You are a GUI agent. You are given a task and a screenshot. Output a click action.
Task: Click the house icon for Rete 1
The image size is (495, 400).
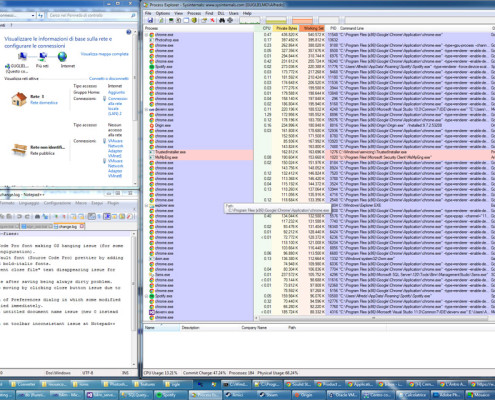pos(19,99)
